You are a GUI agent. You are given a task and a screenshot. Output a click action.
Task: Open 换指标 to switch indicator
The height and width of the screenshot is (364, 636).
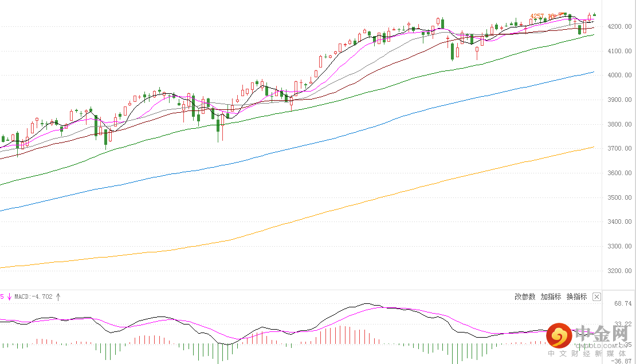(576, 296)
